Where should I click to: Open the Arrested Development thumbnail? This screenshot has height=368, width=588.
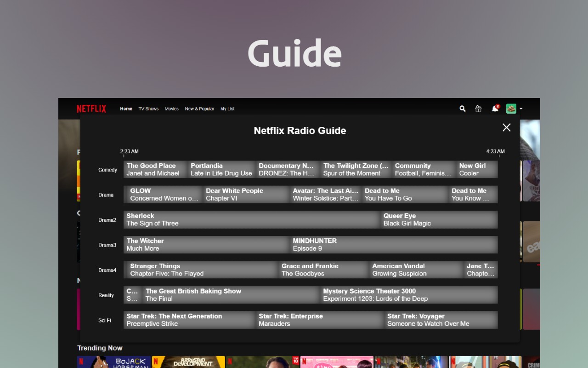[188, 362]
